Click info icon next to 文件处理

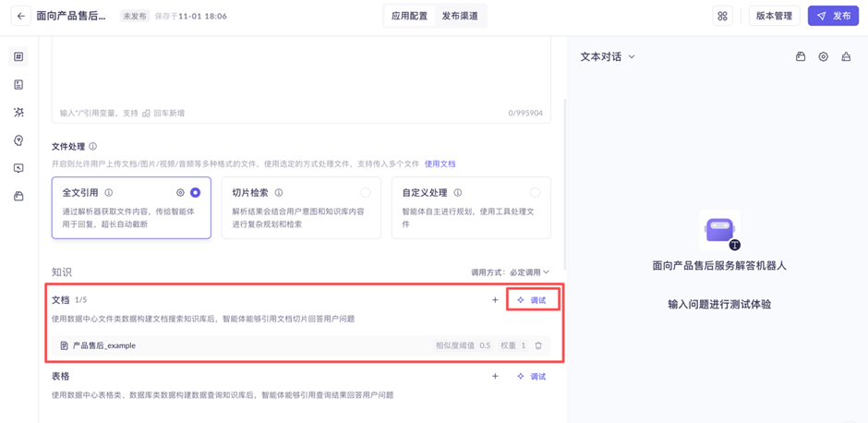click(x=93, y=147)
